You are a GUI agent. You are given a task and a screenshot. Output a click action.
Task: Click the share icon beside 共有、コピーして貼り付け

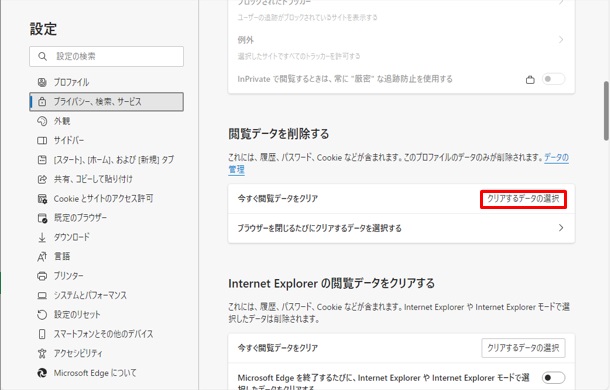(x=42, y=179)
